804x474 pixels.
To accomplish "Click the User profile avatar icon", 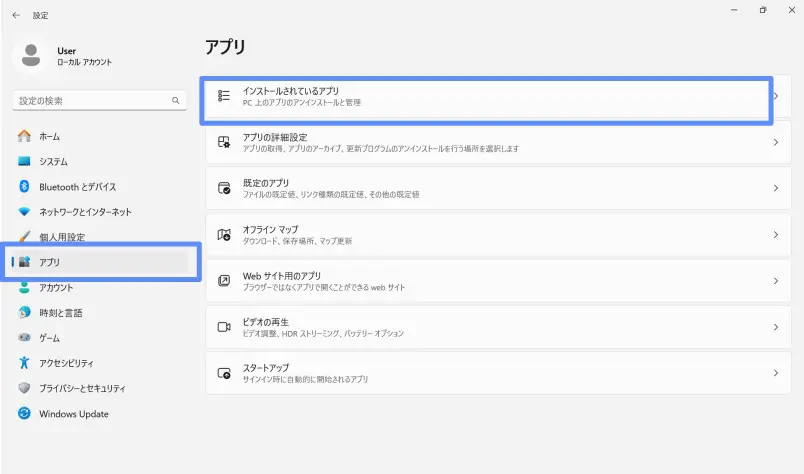I will click(x=31, y=55).
